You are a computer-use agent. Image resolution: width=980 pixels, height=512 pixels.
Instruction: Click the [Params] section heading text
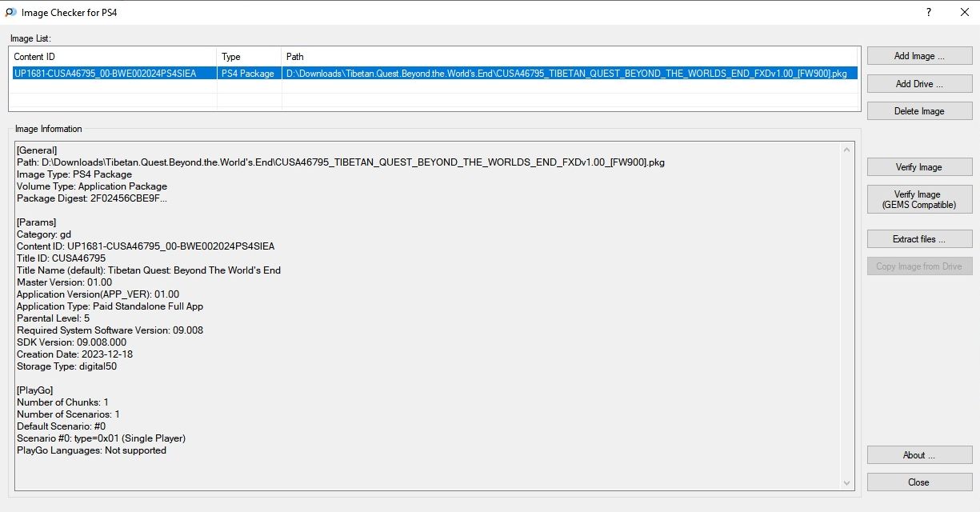pos(37,222)
